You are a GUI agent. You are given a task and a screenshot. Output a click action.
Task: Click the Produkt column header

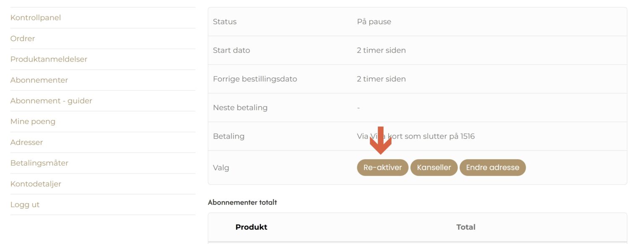coord(251,227)
